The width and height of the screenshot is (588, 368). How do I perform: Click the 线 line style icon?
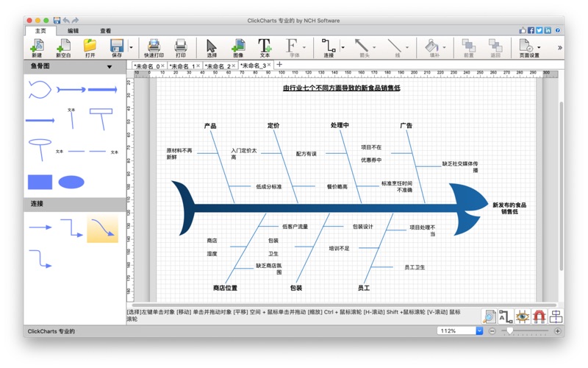pyautogui.click(x=395, y=48)
